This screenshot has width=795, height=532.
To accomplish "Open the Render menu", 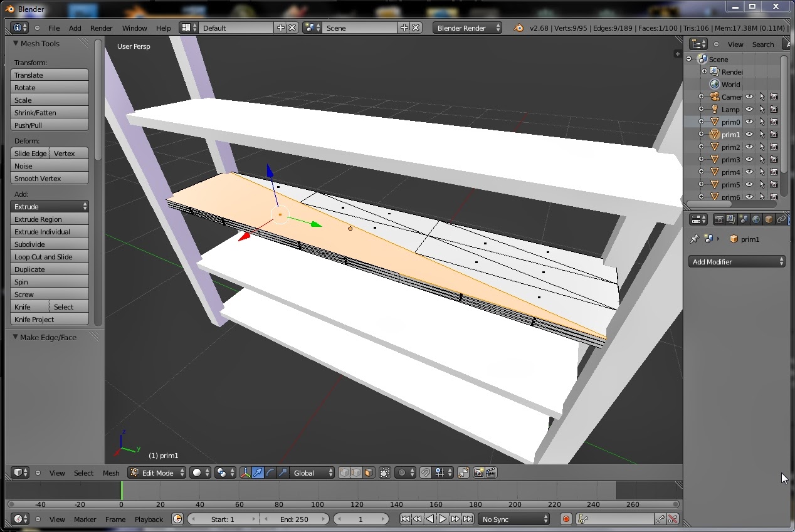I will point(101,28).
